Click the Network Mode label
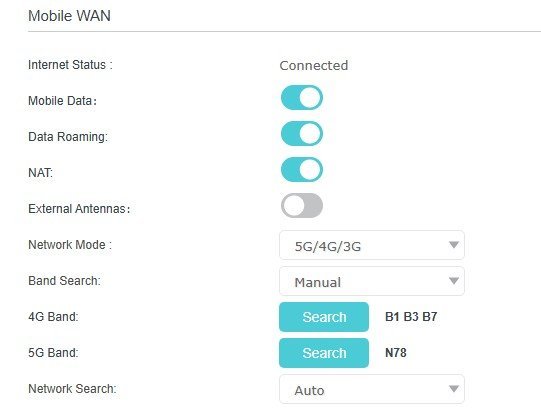This screenshot has height=409, width=541. click(70, 245)
